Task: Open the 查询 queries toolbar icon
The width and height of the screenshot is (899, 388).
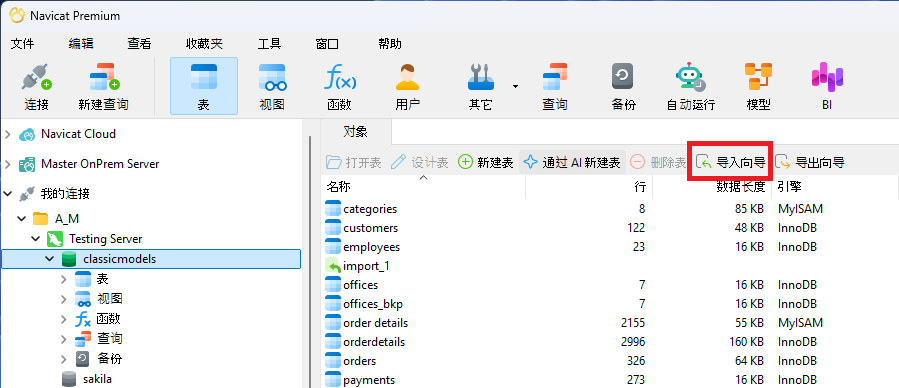Action: (x=554, y=87)
